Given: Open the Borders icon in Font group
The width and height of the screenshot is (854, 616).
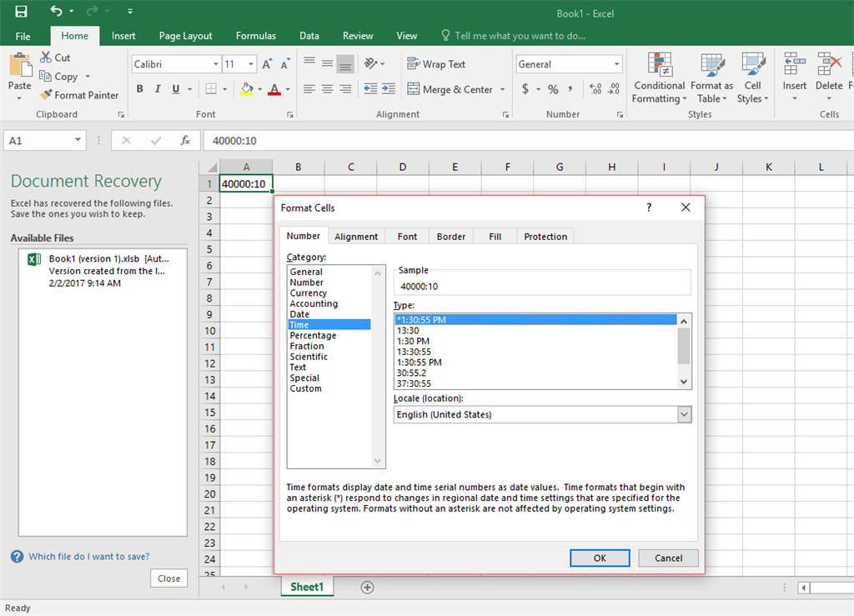Looking at the screenshot, I should pos(211,88).
